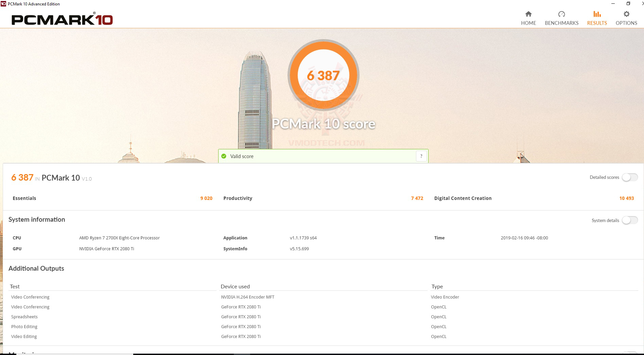
Task: Click the PCMARK 10 logo
Action: (x=62, y=19)
